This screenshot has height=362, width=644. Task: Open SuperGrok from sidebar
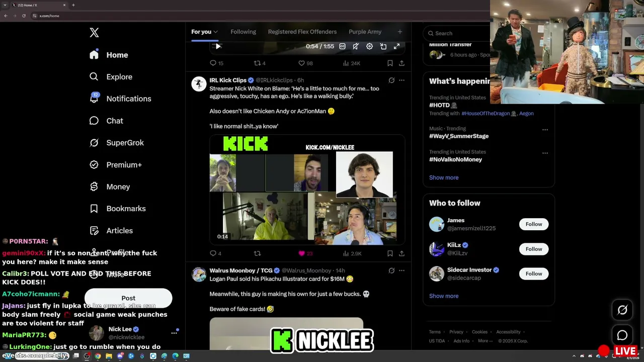coord(117,143)
